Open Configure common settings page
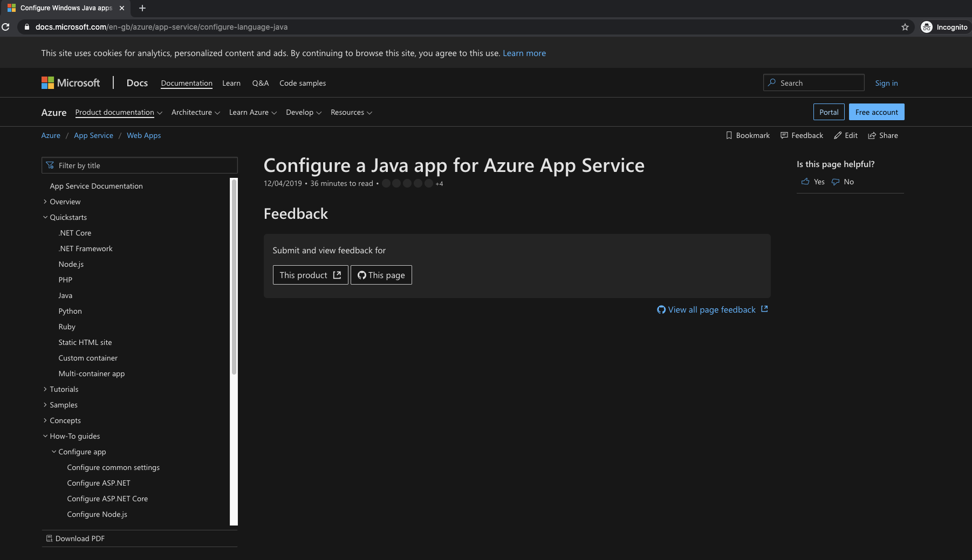 click(x=113, y=467)
